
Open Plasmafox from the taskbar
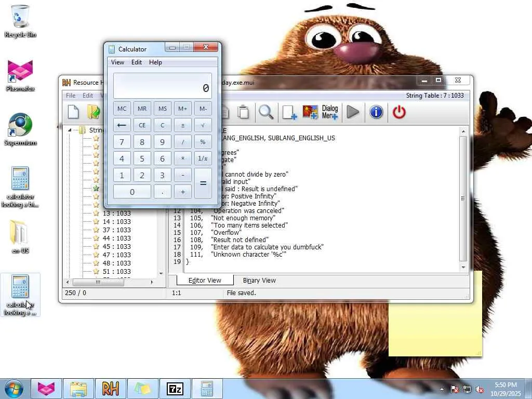coord(46,389)
